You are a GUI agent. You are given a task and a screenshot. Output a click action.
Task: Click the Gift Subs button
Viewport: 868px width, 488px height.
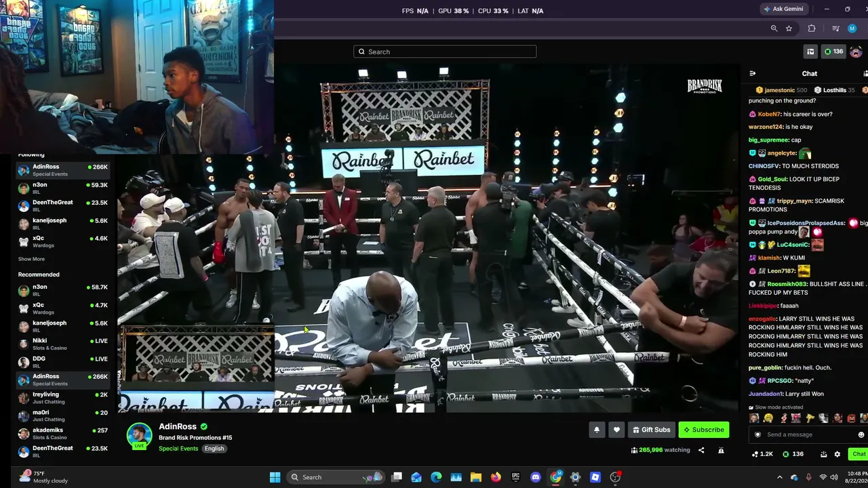(x=652, y=430)
